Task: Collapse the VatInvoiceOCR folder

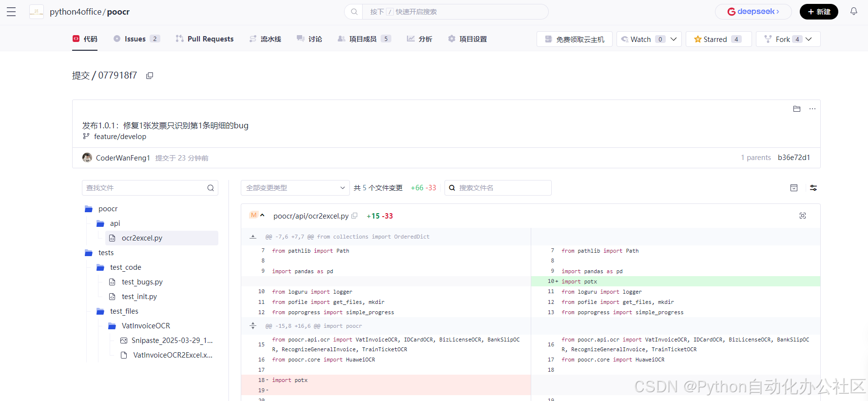Action: coord(112,326)
